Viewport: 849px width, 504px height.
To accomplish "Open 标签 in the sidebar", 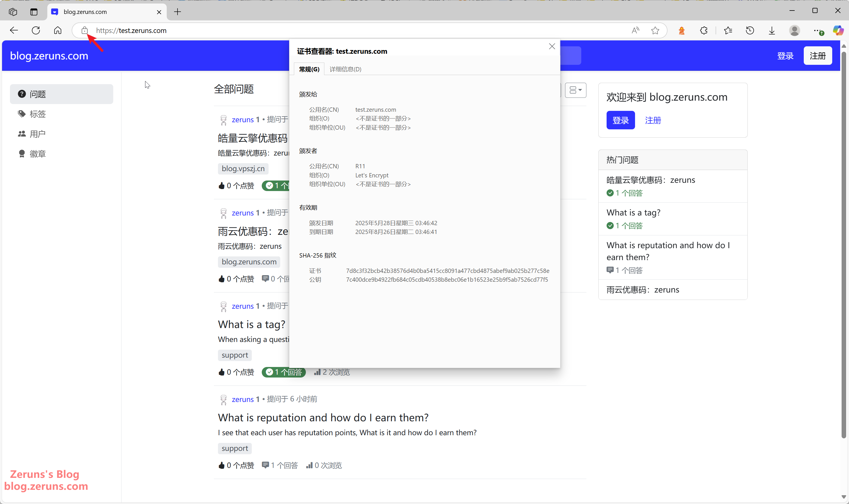I will tap(61, 114).
